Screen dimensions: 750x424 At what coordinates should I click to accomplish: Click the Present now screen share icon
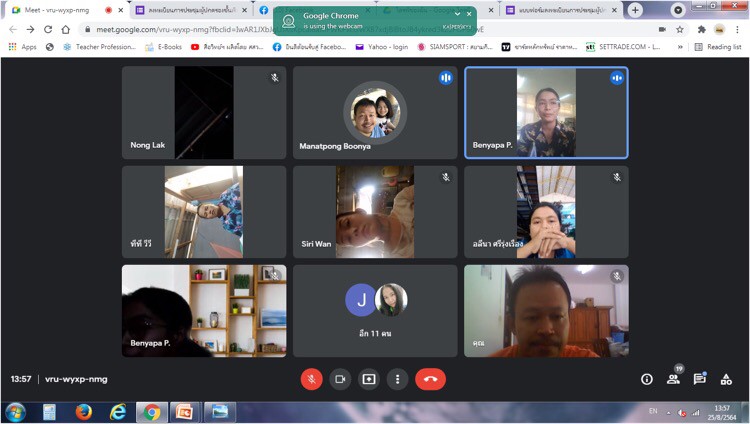click(x=369, y=379)
